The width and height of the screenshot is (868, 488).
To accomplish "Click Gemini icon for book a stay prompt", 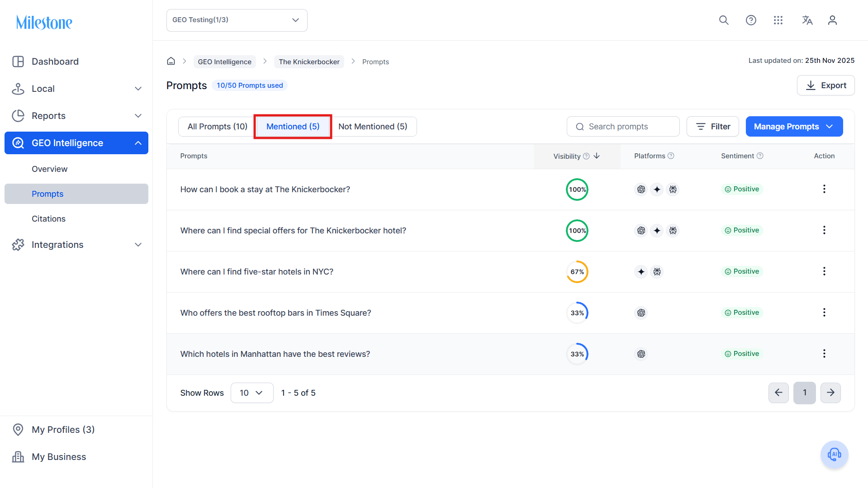I will coord(657,190).
